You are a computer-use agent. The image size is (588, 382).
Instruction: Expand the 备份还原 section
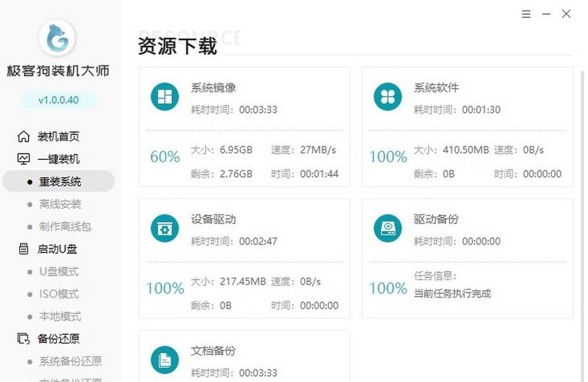[x=58, y=338]
